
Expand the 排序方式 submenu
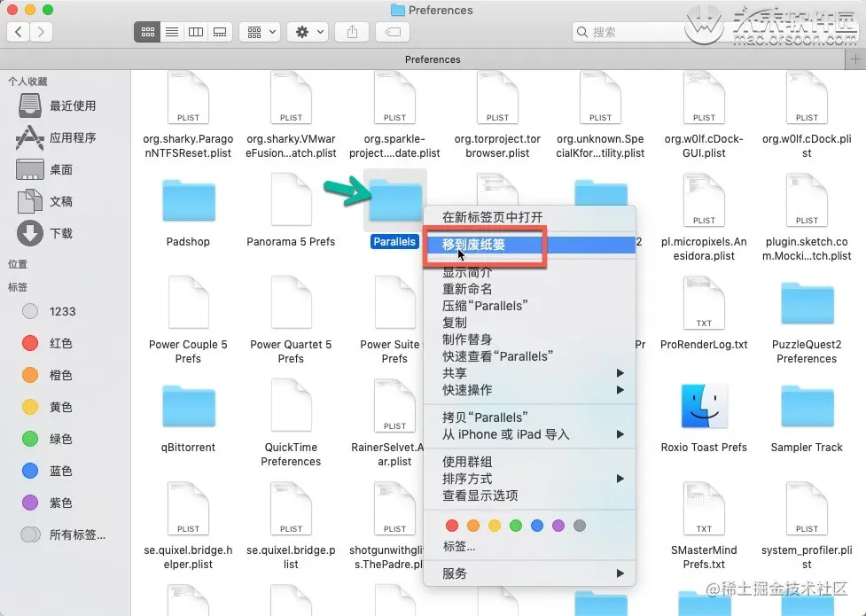click(x=530, y=479)
